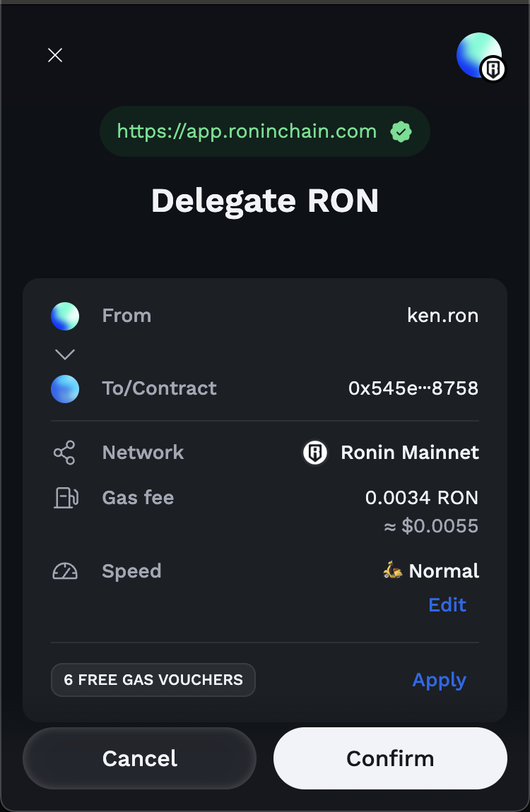
Task: Click the From account gradient avatar
Action: [x=65, y=316]
